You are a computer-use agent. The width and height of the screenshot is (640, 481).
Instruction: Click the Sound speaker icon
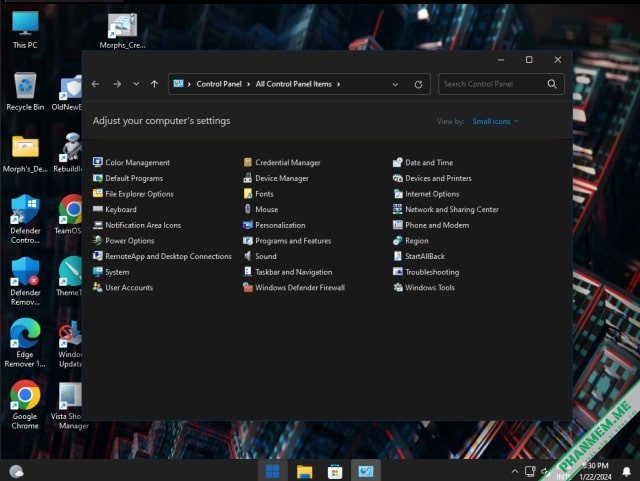pos(248,256)
